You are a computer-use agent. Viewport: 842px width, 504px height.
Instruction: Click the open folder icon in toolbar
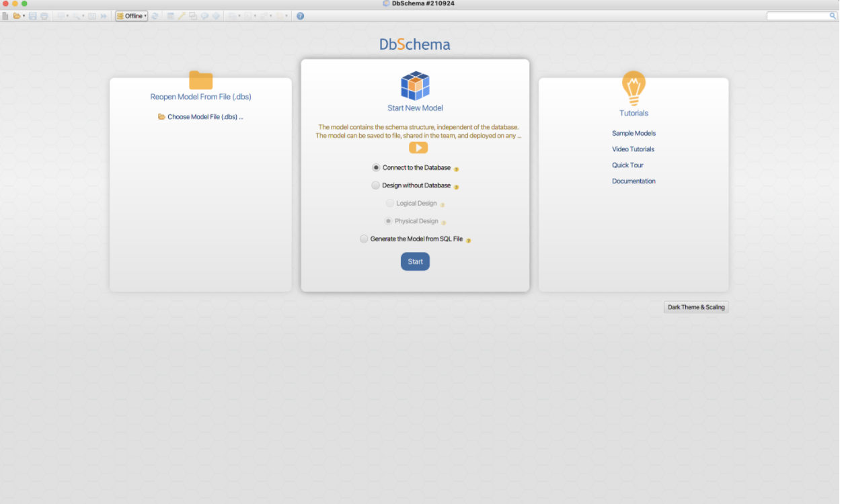click(17, 16)
